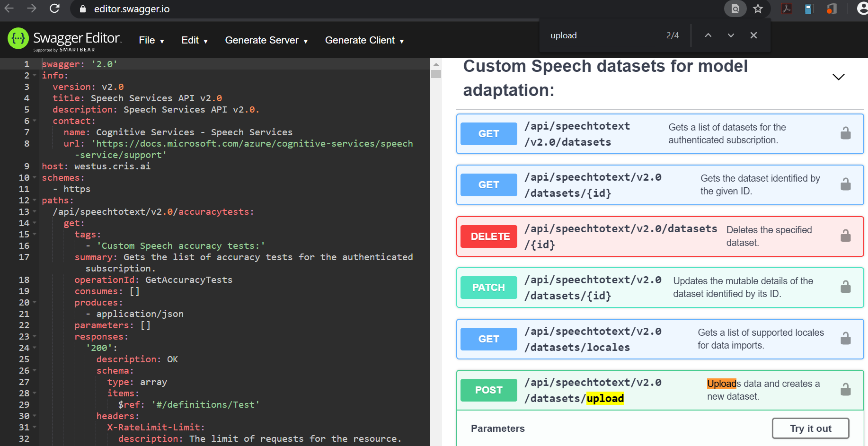Viewport: 868px width, 446px height.
Task: Fold the 'responses:' block at line 23
Action: pyautogui.click(x=35, y=337)
